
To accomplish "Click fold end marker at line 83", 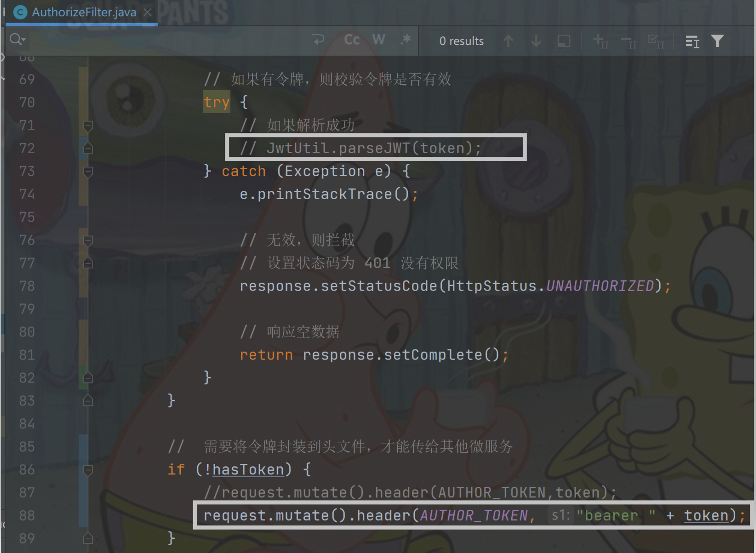I will click(88, 401).
